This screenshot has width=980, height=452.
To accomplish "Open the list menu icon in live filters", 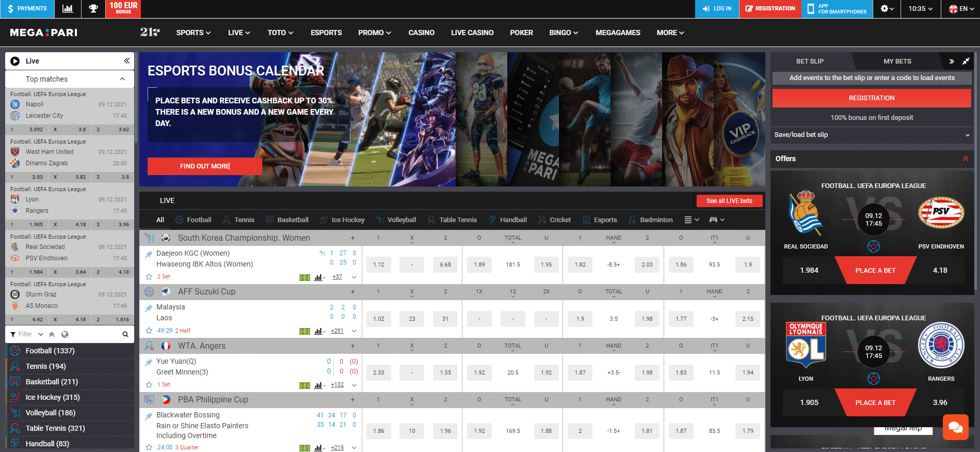I will tap(692, 220).
